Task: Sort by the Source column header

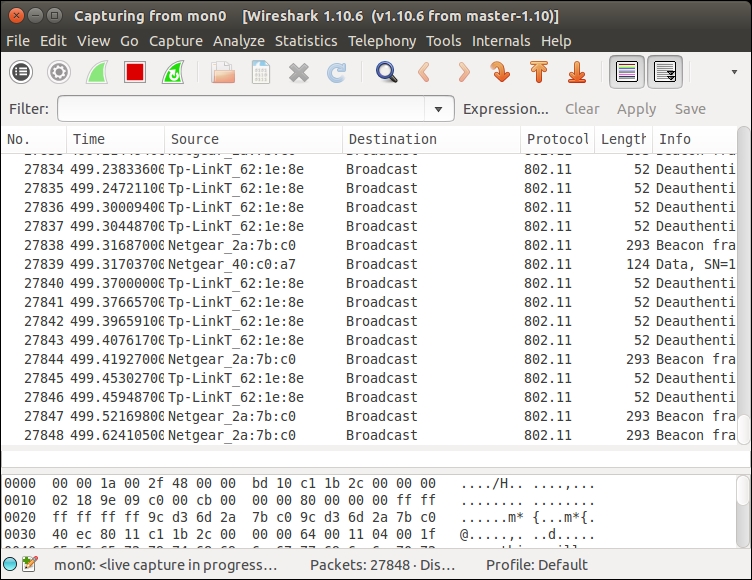Action: point(254,139)
